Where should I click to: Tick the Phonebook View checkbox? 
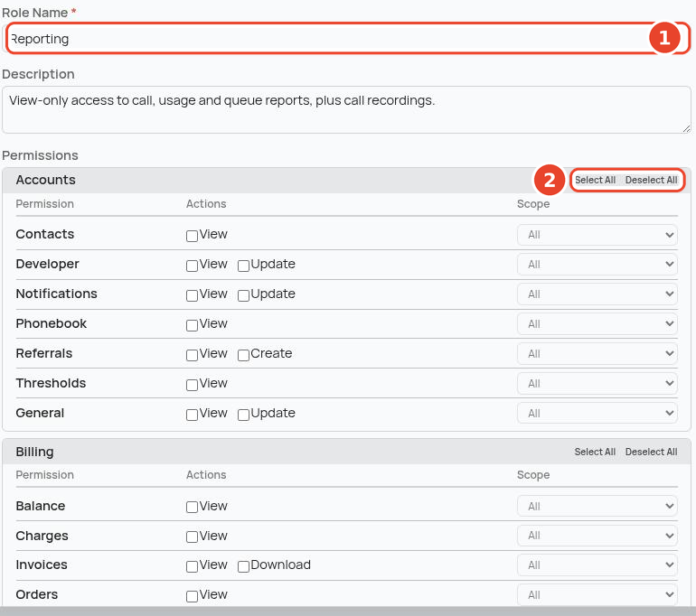[192, 324]
